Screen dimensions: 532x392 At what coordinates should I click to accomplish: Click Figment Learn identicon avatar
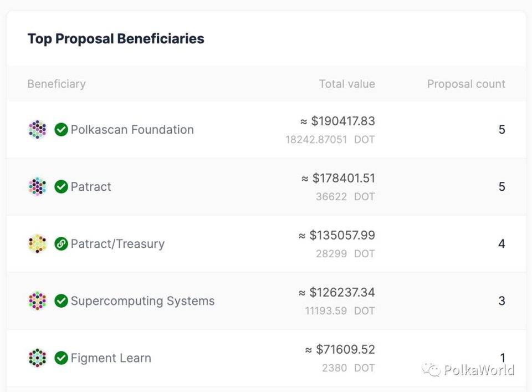coord(37,358)
